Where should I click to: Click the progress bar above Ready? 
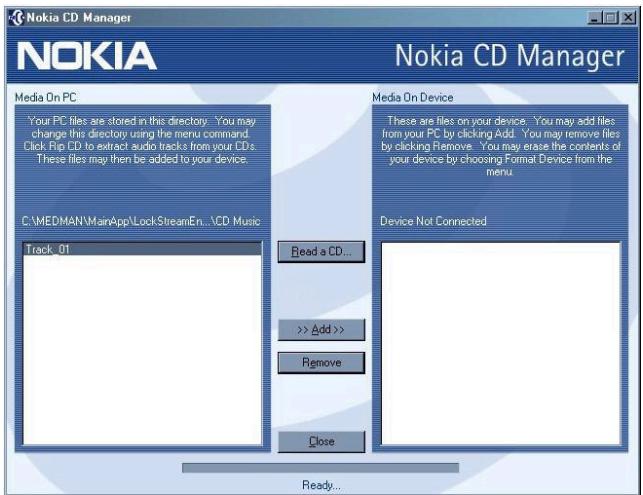(x=320, y=468)
